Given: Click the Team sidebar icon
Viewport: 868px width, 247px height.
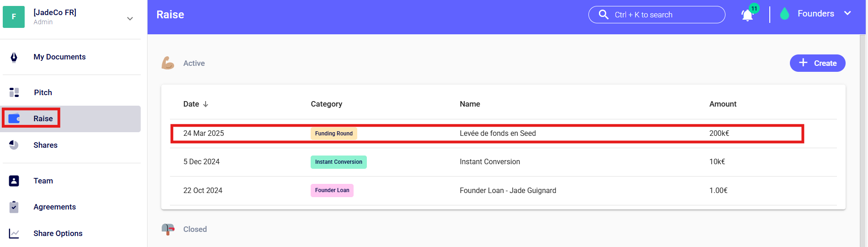Looking at the screenshot, I should tap(14, 181).
